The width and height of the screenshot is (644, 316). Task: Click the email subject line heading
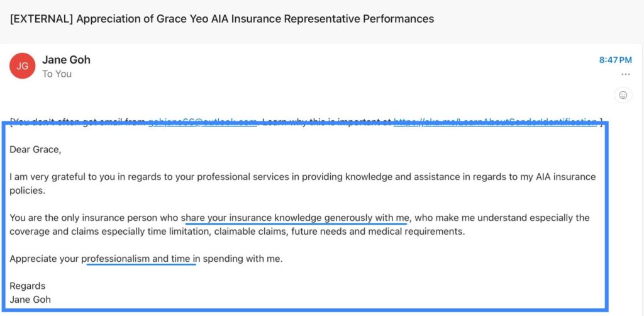pos(221,18)
